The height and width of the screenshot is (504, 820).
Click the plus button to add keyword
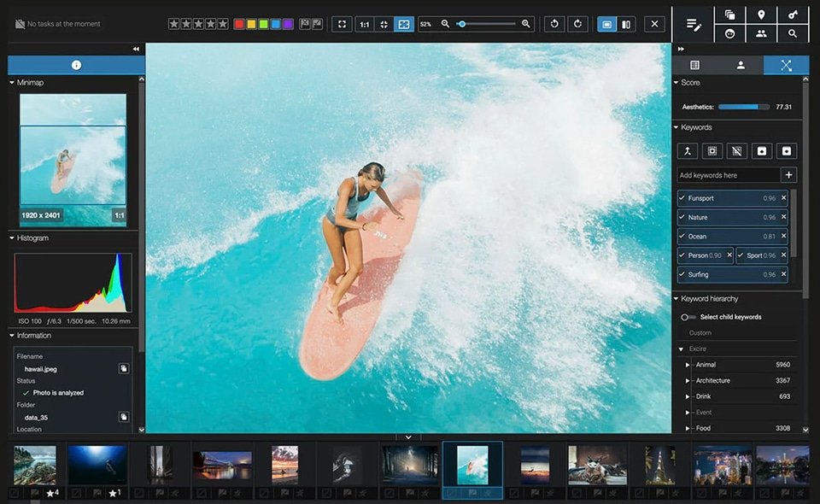point(788,174)
